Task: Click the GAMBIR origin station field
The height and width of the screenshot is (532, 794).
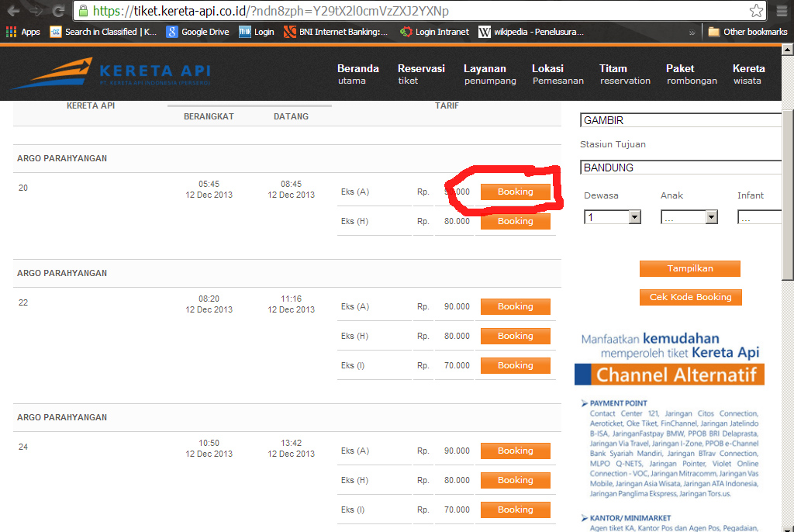Action: pos(681,120)
